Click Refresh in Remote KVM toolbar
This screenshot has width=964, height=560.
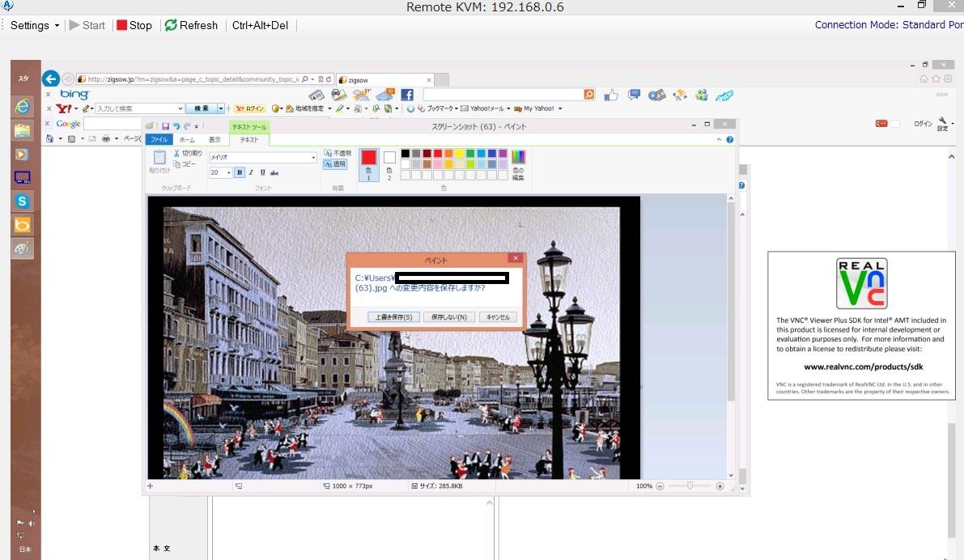point(191,25)
